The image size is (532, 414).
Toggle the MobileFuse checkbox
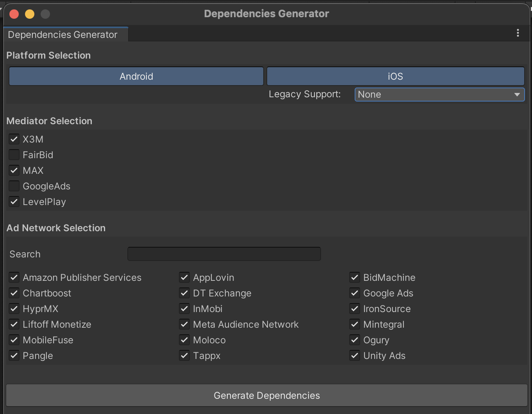point(14,340)
